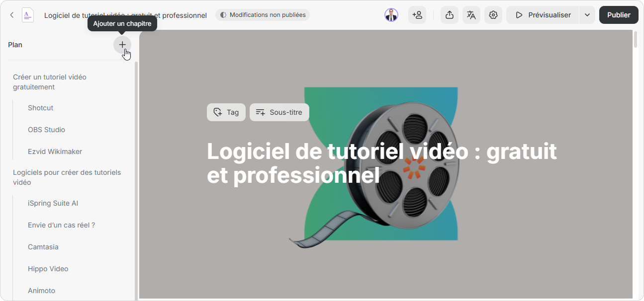Open the translate language icon
The image size is (644, 301).
[x=471, y=15]
